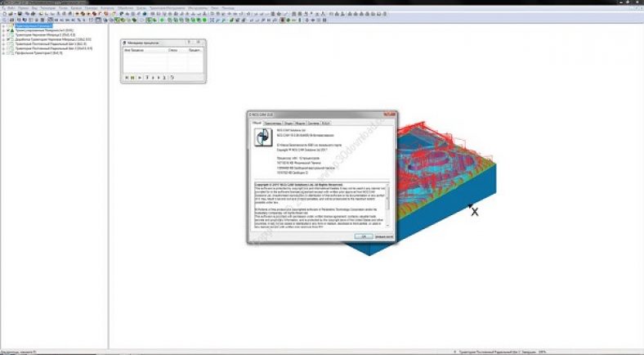
Task: Click the button right of OK in About dialog
Action: click(384, 236)
